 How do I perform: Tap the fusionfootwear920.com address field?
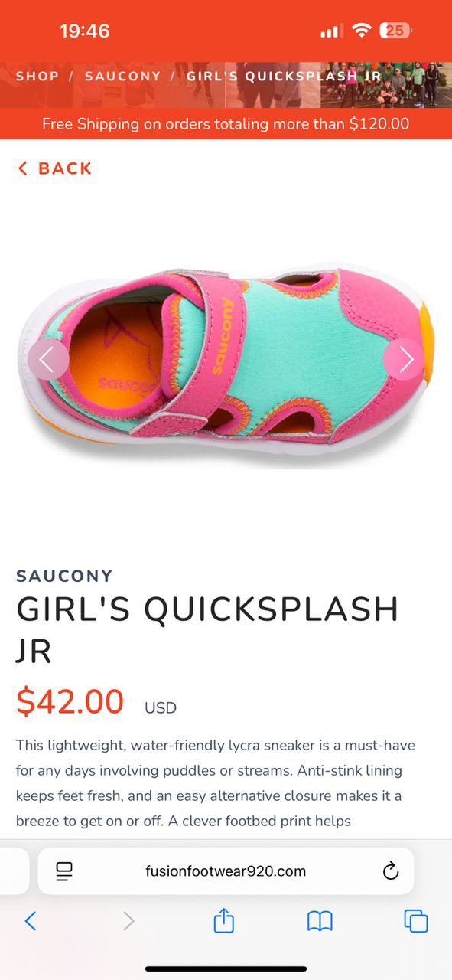point(226,871)
